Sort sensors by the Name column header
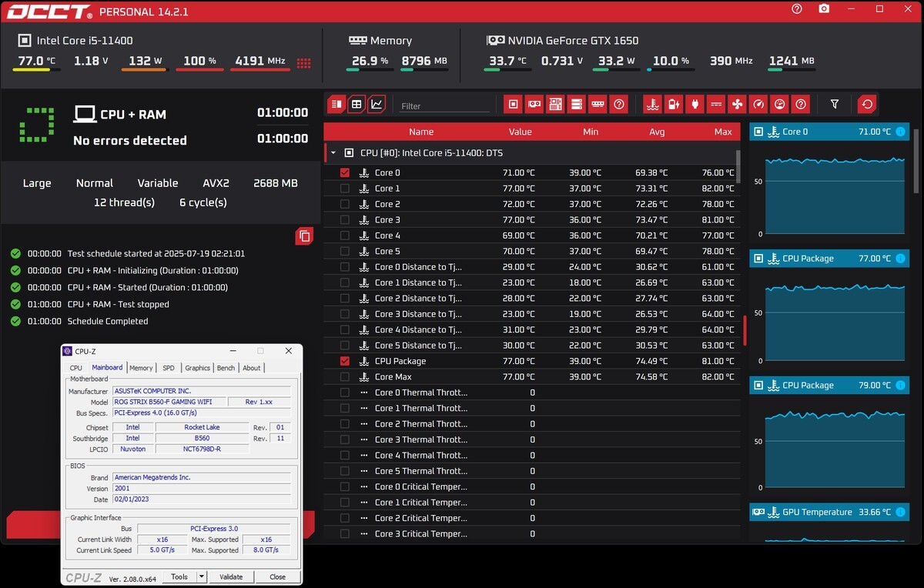924x588 pixels. tap(421, 132)
